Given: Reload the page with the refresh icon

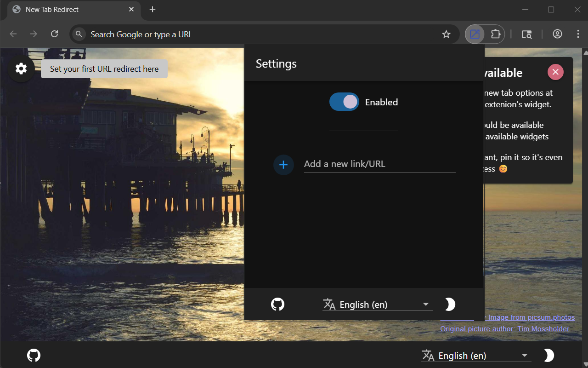Looking at the screenshot, I should pos(55,34).
